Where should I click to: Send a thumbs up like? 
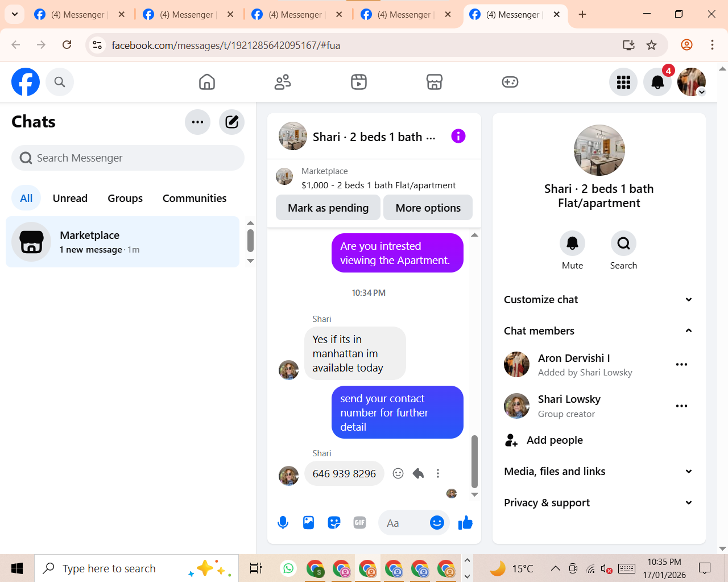(x=465, y=523)
